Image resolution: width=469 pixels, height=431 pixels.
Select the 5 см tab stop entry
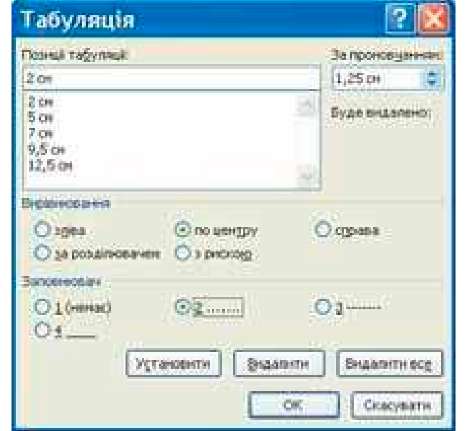click(40, 117)
